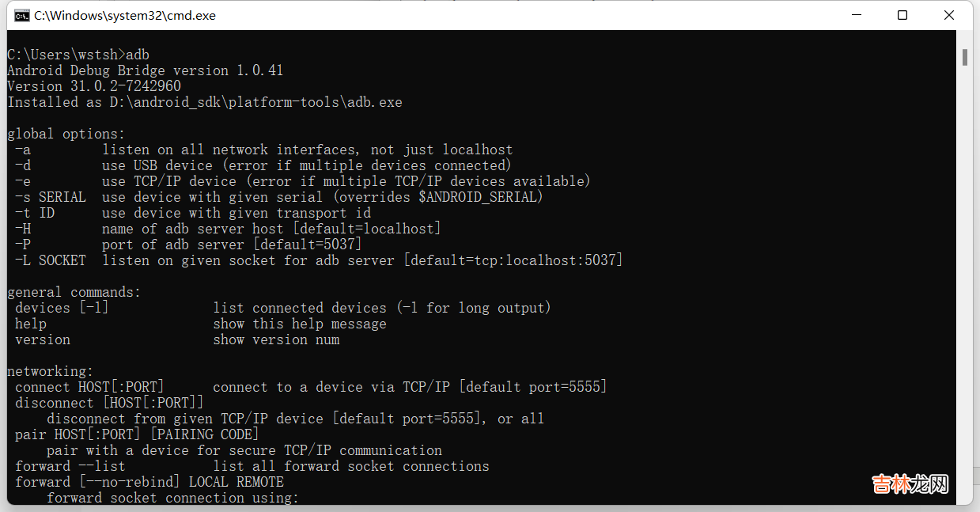The height and width of the screenshot is (512, 980).
Task: Click the watermark logo in bottom-right corner
Action: point(910,484)
